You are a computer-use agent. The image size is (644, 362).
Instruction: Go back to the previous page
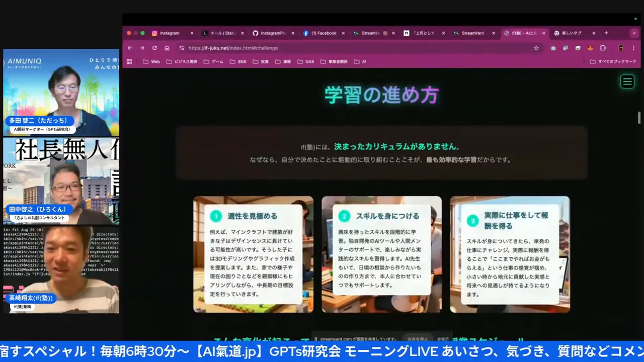(130, 48)
